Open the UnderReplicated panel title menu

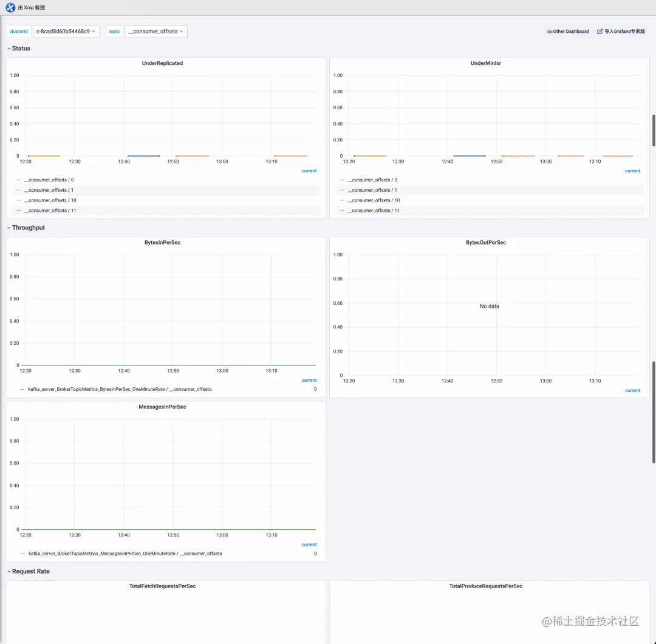(x=162, y=63)
